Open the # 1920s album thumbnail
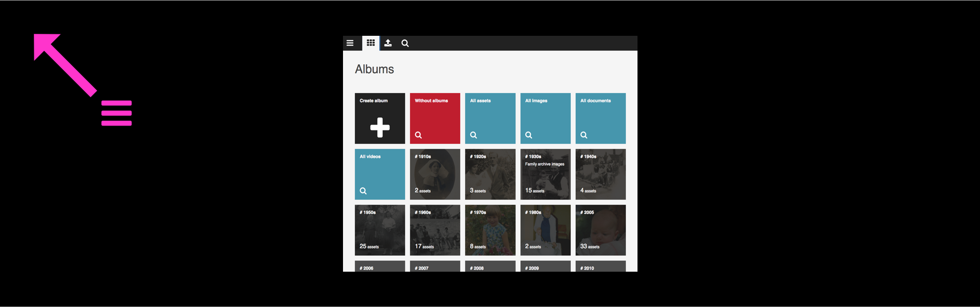The height and width of the screenshot is (307, 980). point(490,174)
